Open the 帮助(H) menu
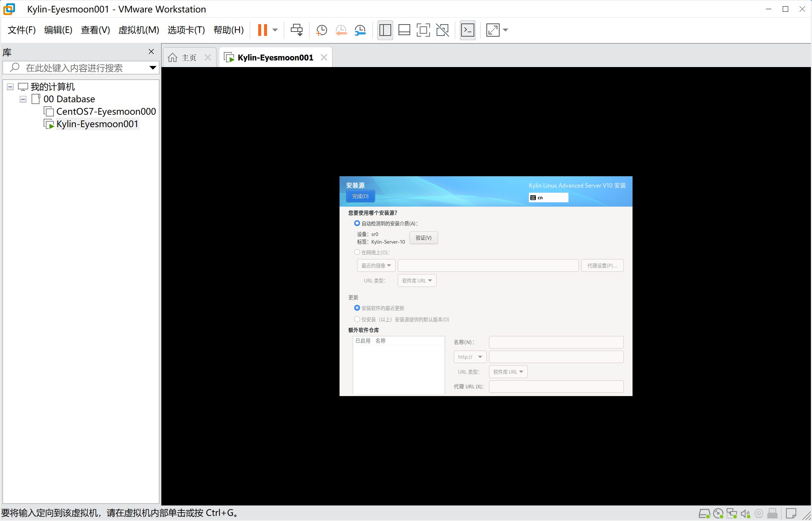 click(x=229, y=30)
